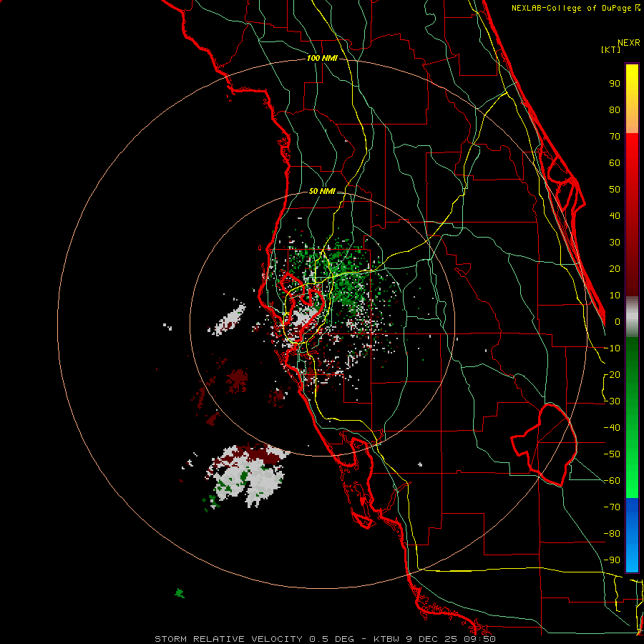Select the -30 value on the velocity scale
644x644 pixels.
point(612,401)
